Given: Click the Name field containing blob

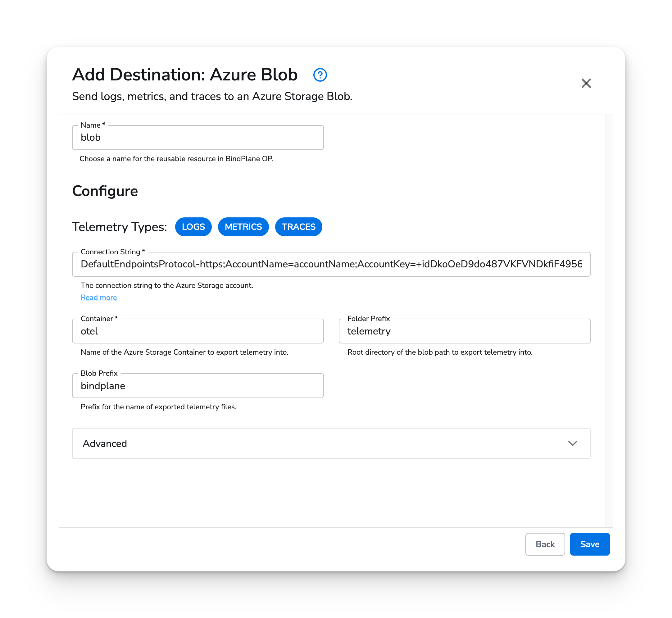Looking at the screenshot, I should [x=197, y=138].
